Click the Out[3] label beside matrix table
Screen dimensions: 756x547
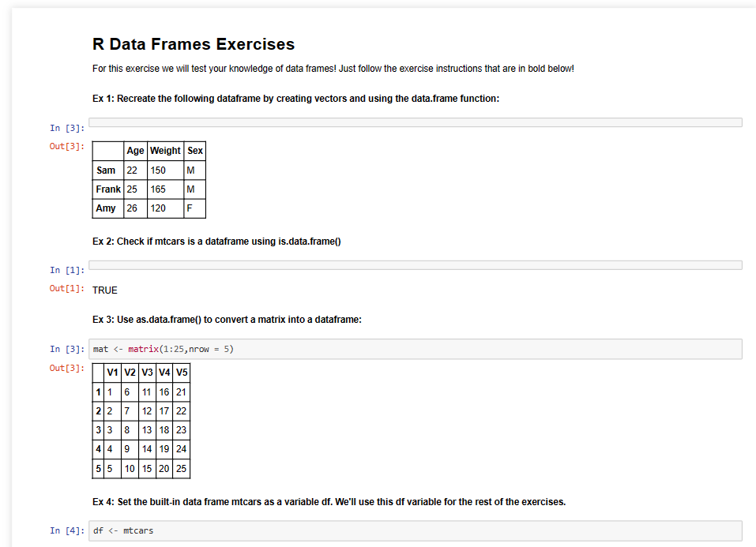click(66, 368)
